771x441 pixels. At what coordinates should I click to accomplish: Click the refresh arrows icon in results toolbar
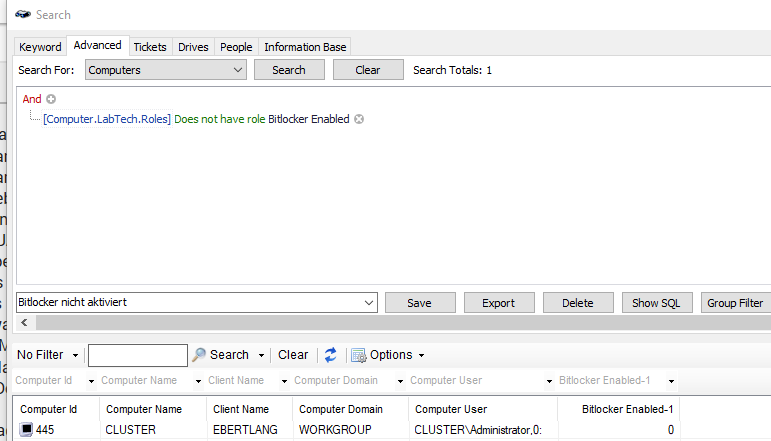coord(330,354)
